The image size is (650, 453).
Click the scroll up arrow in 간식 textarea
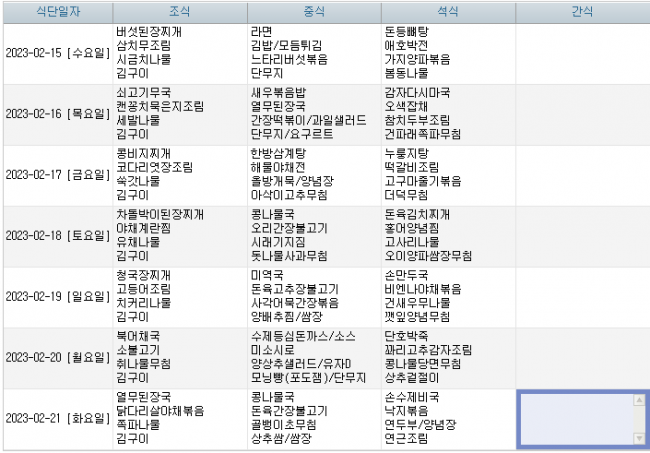tap(638, 399)
